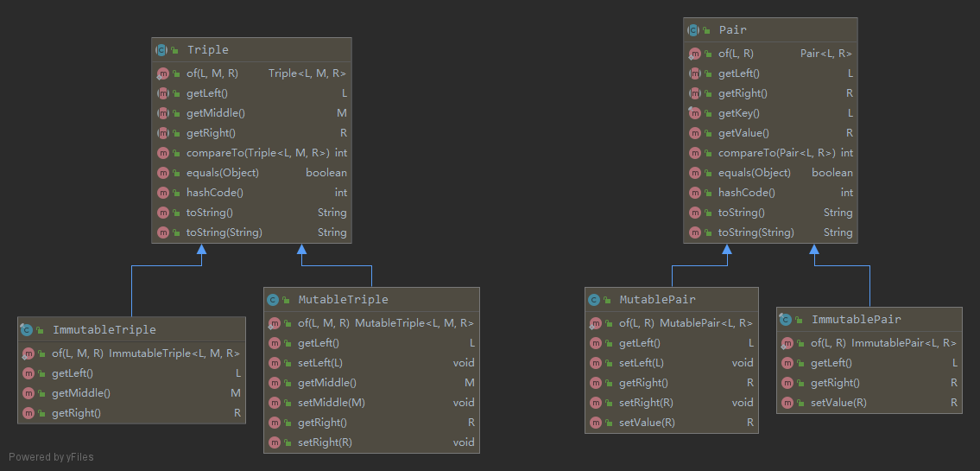Click the method icon of Triple's hashCode()
This screenshot has width=980, height=471.
click(x=162, y=193)
